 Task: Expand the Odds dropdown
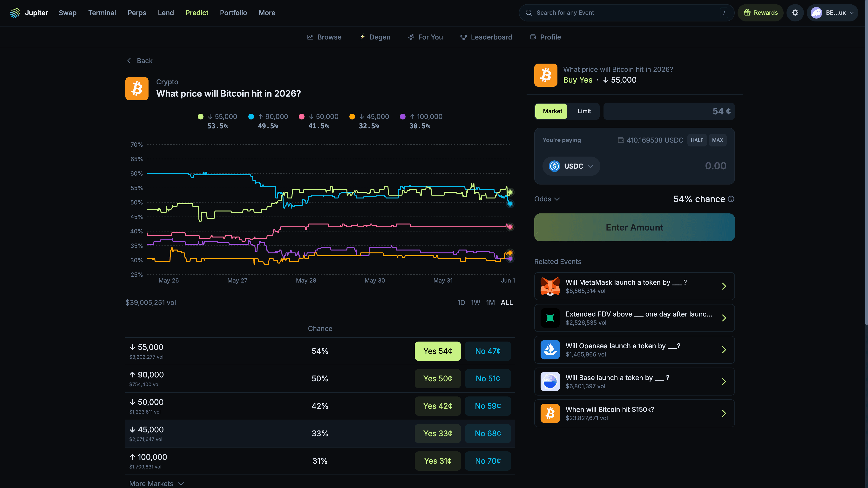(547, 199)
